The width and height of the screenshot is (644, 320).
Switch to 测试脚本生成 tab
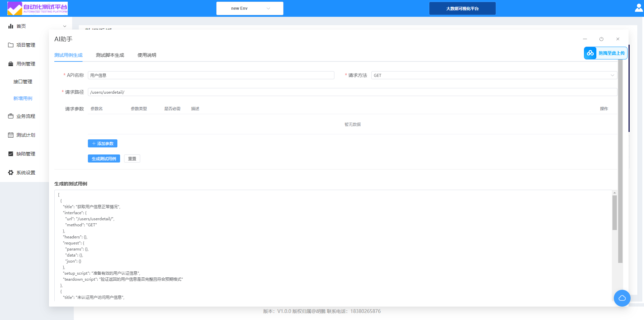tap(110, 55)
